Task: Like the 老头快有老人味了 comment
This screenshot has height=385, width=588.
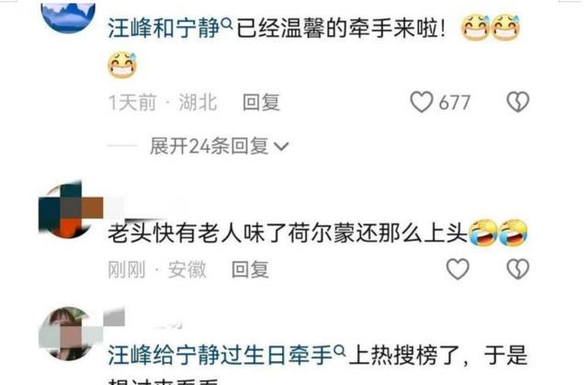Action: coord(458,269)
